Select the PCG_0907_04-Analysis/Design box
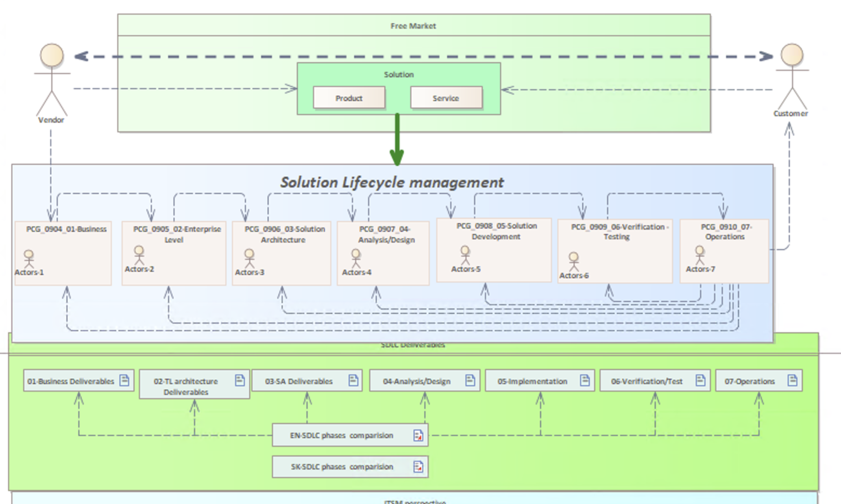Screen dimensions: 841x504 click(x=383, y=253)
